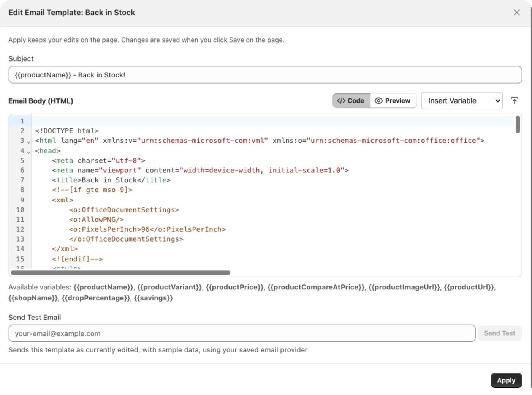Click the title Back in Stock line
Image resolution: width=532 pixels, height=395 pixels.
coord(111,180)
